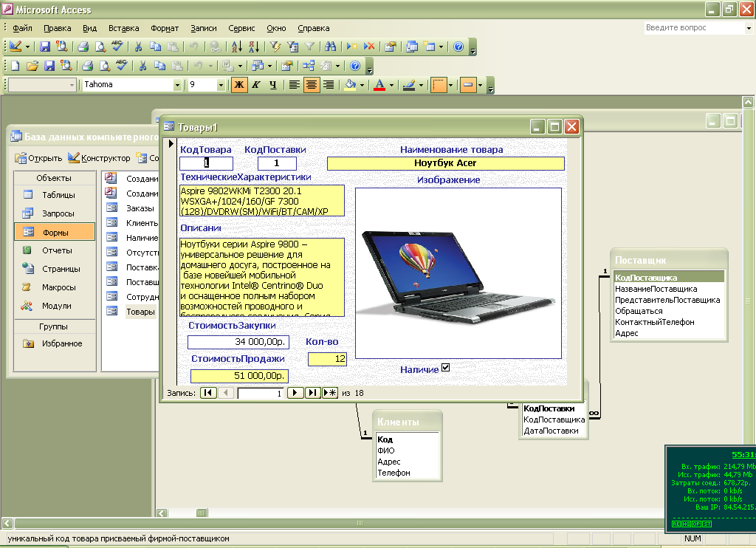Open Filter by Form icon
The width and height of the screenshot is (756, 548).
[292, 47]
